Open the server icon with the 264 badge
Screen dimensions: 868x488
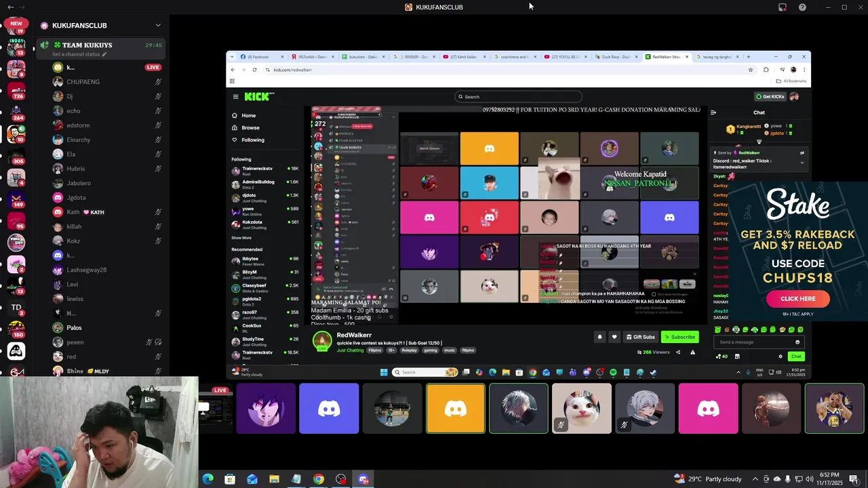(16, 112)
